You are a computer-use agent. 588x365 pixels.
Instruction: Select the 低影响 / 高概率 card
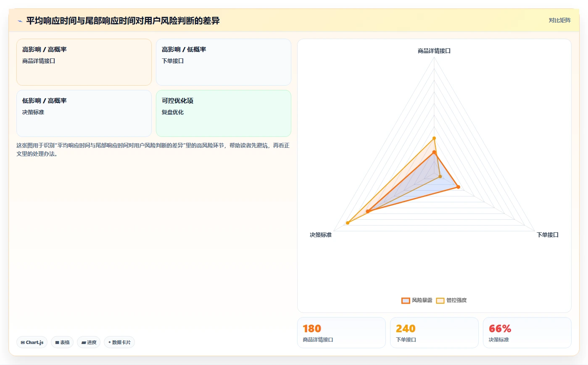(84, 113)
